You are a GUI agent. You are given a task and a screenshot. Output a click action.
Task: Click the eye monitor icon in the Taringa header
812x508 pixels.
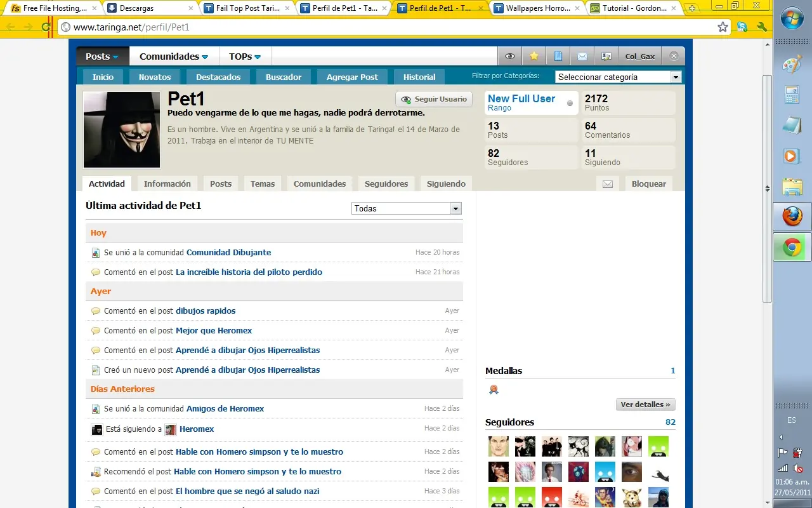tap(509, 56)
